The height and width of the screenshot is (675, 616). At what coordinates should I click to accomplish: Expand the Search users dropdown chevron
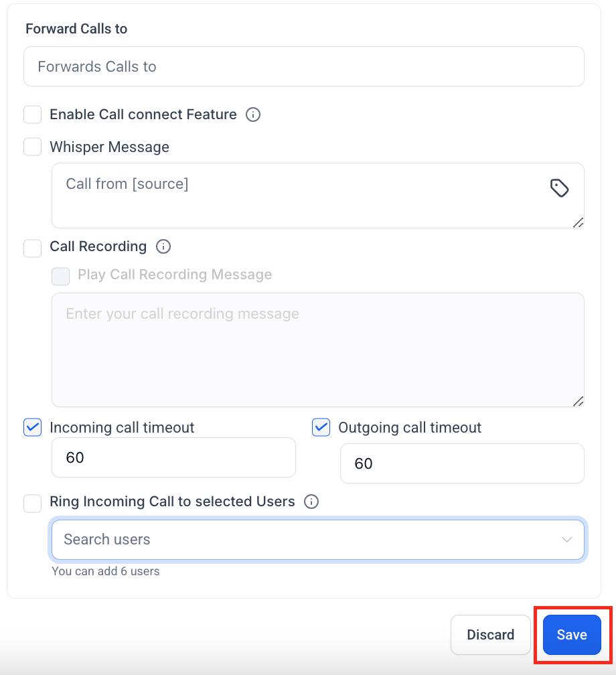pos(566,540)
